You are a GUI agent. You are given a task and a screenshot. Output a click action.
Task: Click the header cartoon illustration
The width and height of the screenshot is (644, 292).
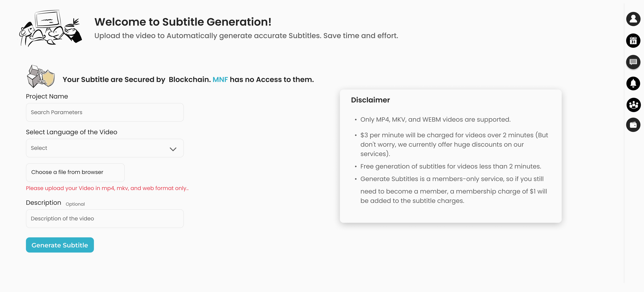(x=51, y=28)
